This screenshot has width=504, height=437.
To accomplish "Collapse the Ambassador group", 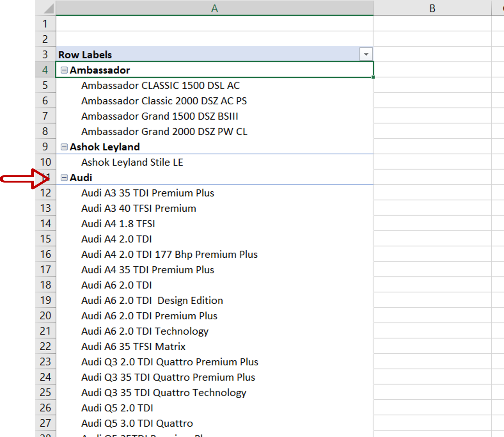I will click(x=64, y=70).
